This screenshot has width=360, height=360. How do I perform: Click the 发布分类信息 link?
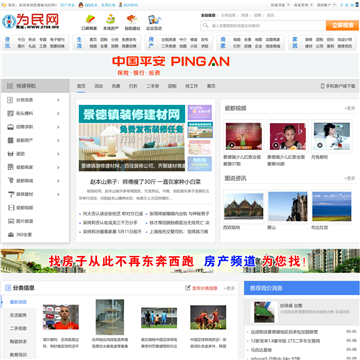205,288
